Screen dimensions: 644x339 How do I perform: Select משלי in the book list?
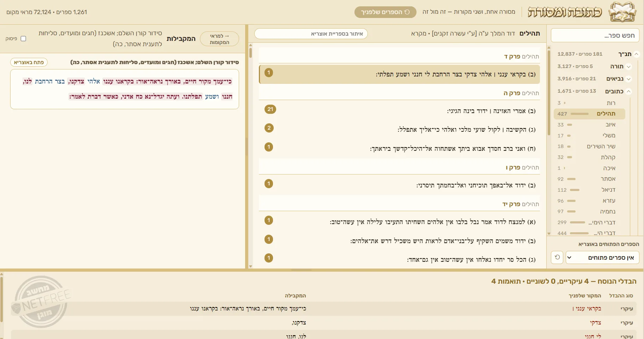pos(589,135)
